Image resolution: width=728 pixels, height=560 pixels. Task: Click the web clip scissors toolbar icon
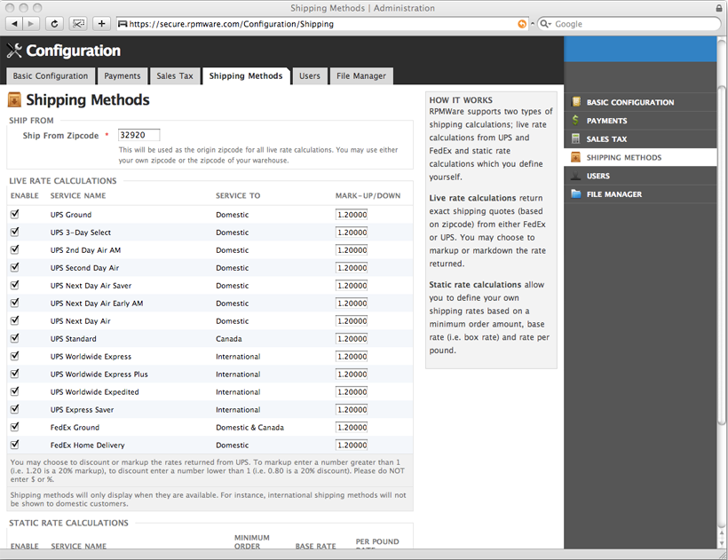pyautogui.click(x=78, y=24)
